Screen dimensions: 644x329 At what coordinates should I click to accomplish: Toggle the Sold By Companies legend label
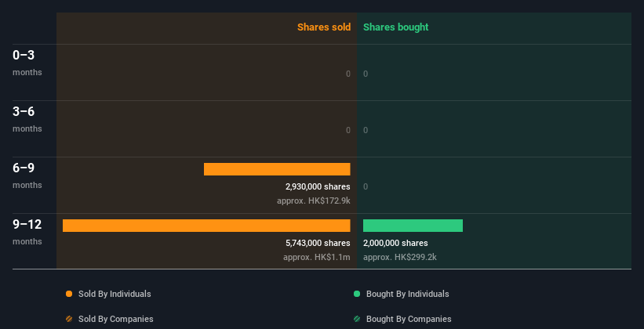(x=116, y=319)
